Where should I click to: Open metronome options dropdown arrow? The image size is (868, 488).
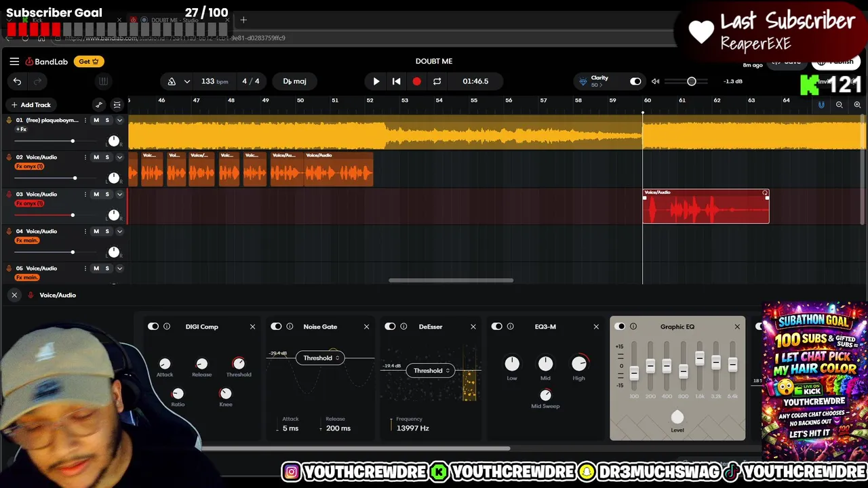(x=186, y=81)
